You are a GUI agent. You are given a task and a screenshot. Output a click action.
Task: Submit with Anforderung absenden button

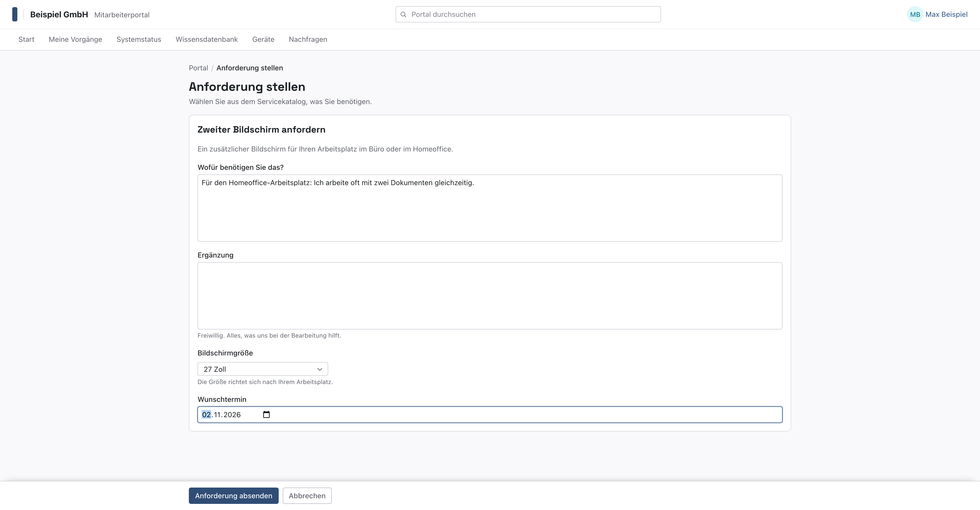point(234,495)
